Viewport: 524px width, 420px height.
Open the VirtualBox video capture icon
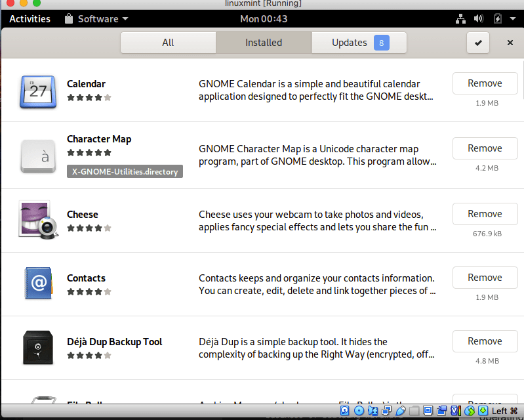[x=442, y=410]
